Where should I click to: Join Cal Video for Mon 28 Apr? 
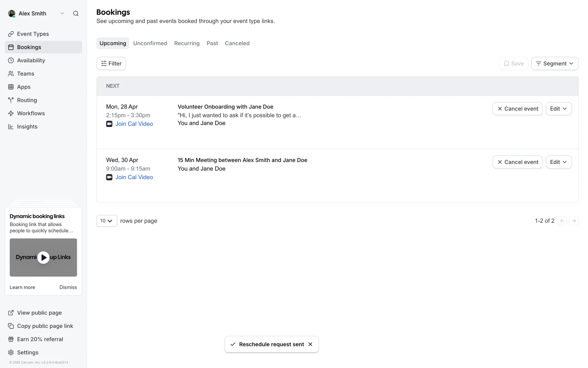click(x=134, y=124)
